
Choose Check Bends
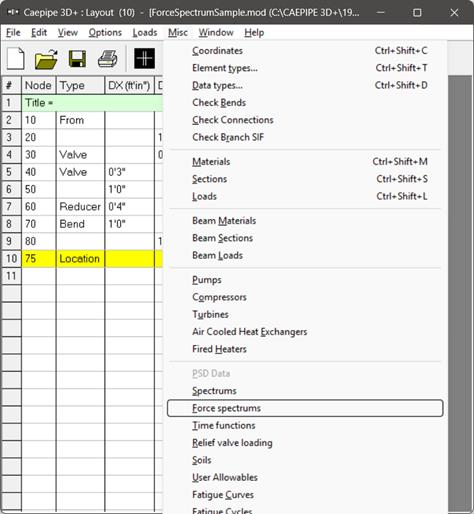(x=305, y=103)
